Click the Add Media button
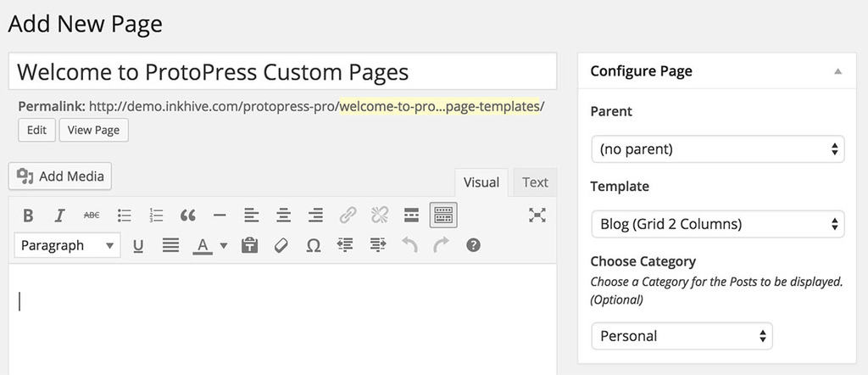The width and height of the screenshot is (868, 375). coord(60,176)
